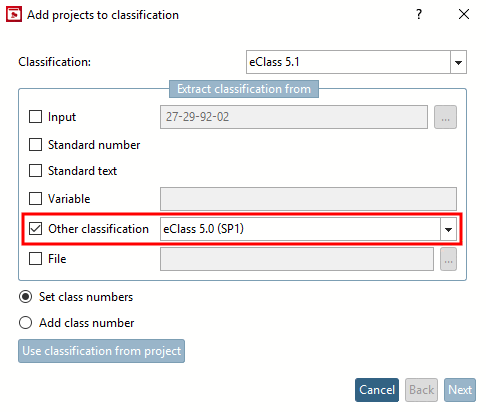Proceed with the Next button

pos(460,390)
